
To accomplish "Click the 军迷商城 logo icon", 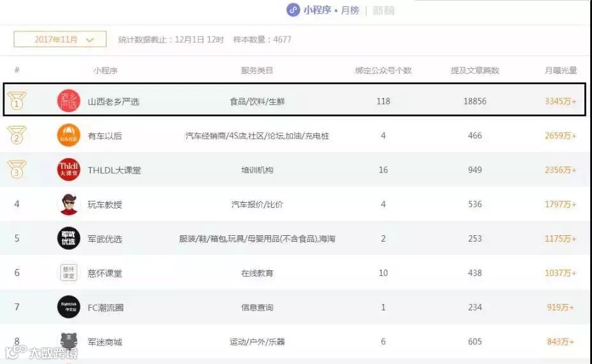I will click(x=69, y=341).
